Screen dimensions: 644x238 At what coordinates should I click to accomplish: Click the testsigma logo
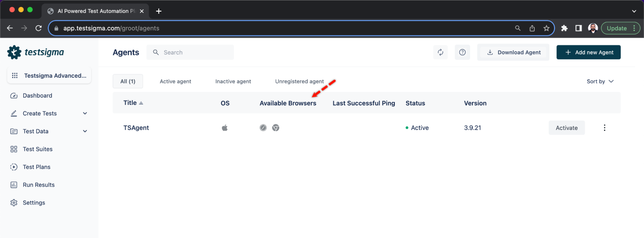36,52
